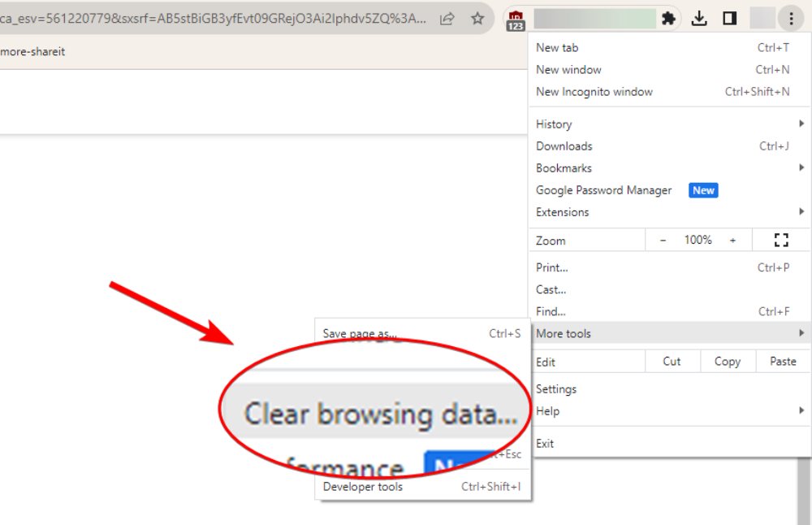Open the Downloads tray icon in toolbar
The image size is (812, 525).
click(699, 19)
